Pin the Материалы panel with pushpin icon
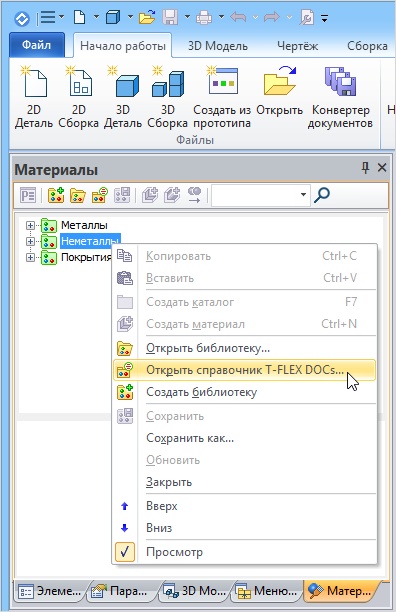This screenshot has height=612, width=396. [x=365, y=168]
